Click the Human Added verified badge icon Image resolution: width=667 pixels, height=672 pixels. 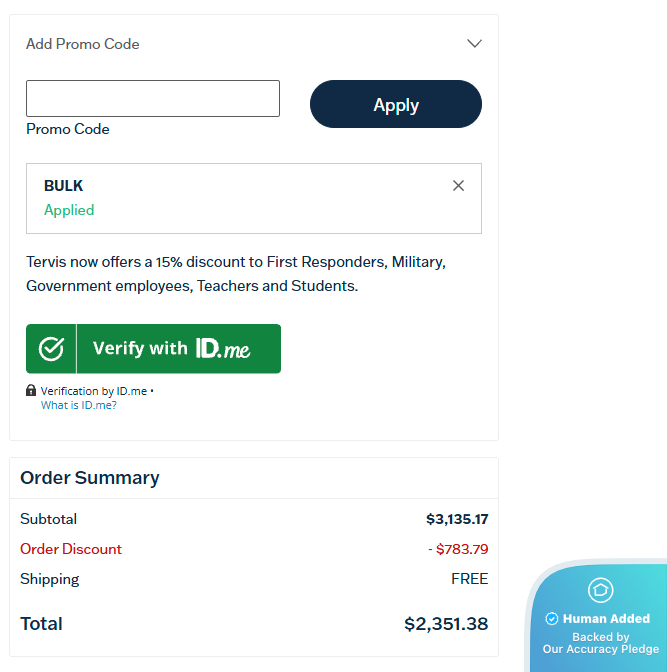tap(552, 619)
